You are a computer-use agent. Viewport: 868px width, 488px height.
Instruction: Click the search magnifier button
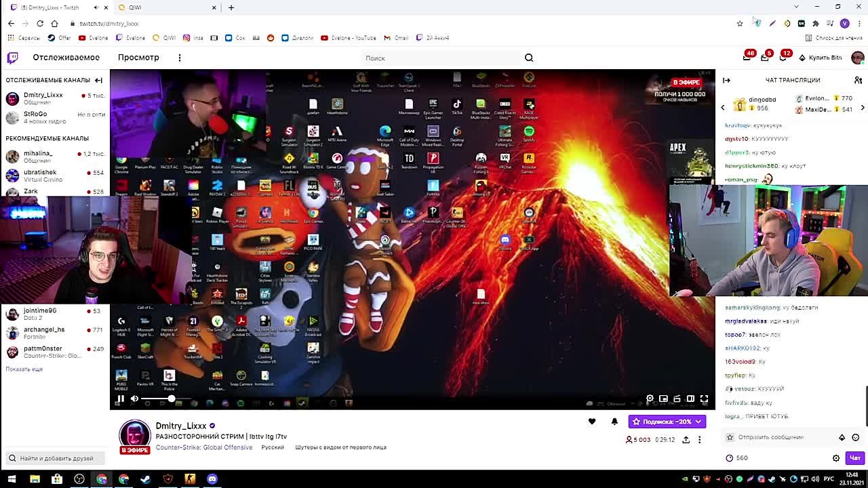click(529, 58)
